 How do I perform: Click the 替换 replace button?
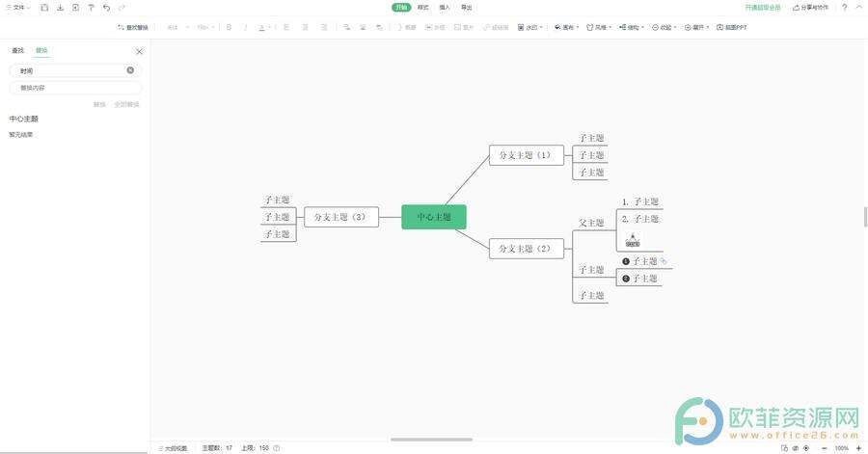tap(99, 104)
